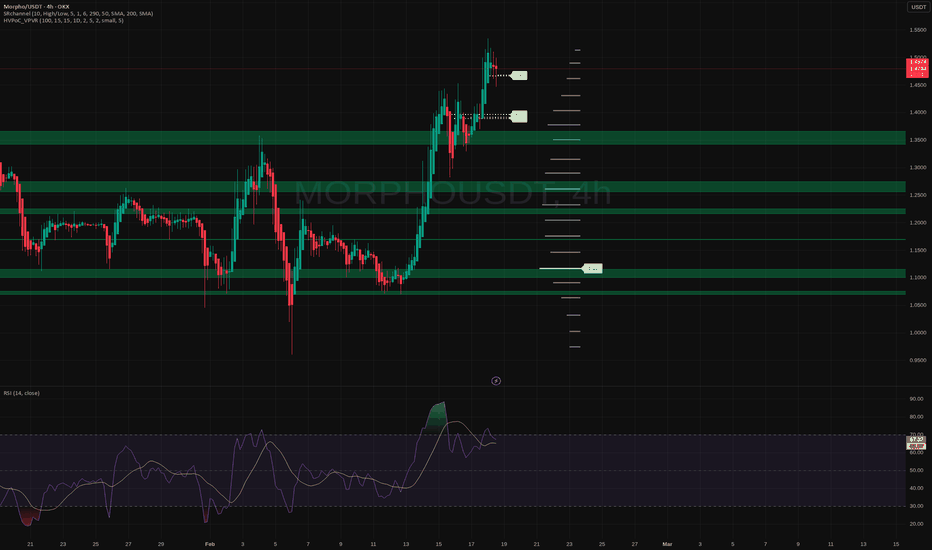The height and width of the screenshot is (550, 932).
Task: Click the Mar label on the time axis
Action: (667, 543)
